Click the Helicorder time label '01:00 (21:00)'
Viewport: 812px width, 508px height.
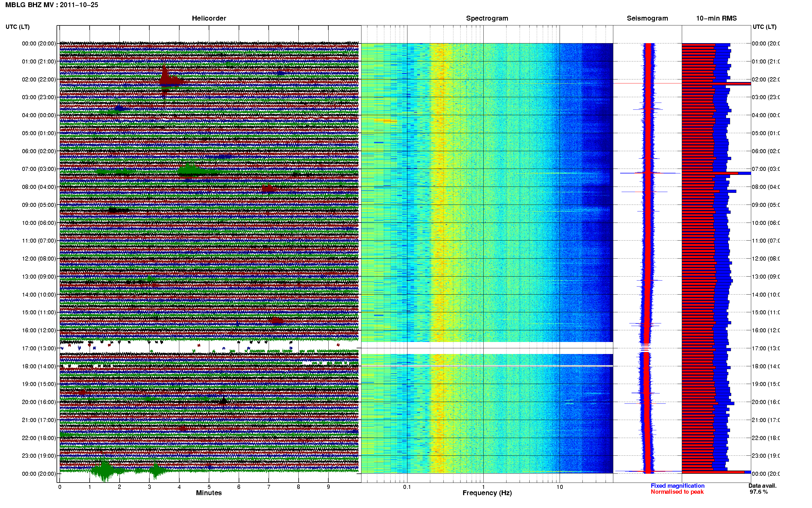pyautogui.click(x=39, y=61)
